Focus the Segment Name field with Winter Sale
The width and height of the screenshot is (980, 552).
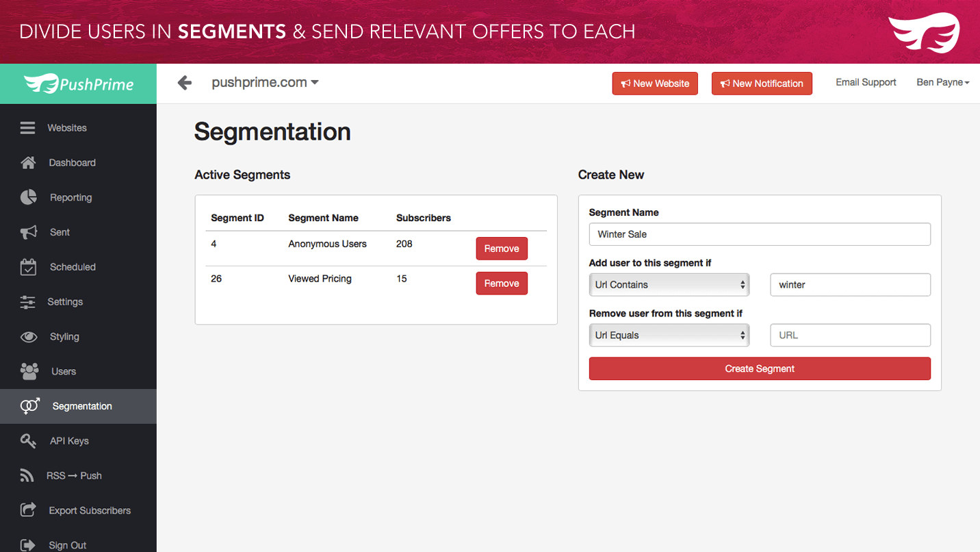coord(760,234)
